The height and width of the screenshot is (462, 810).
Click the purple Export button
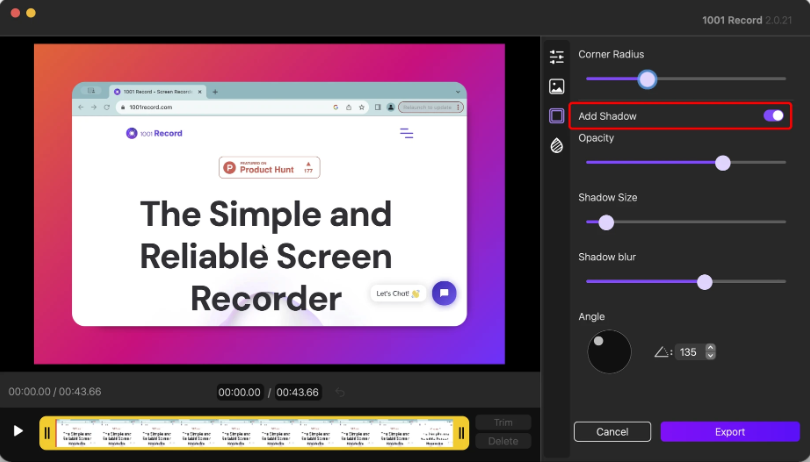[x=730, y=432]
